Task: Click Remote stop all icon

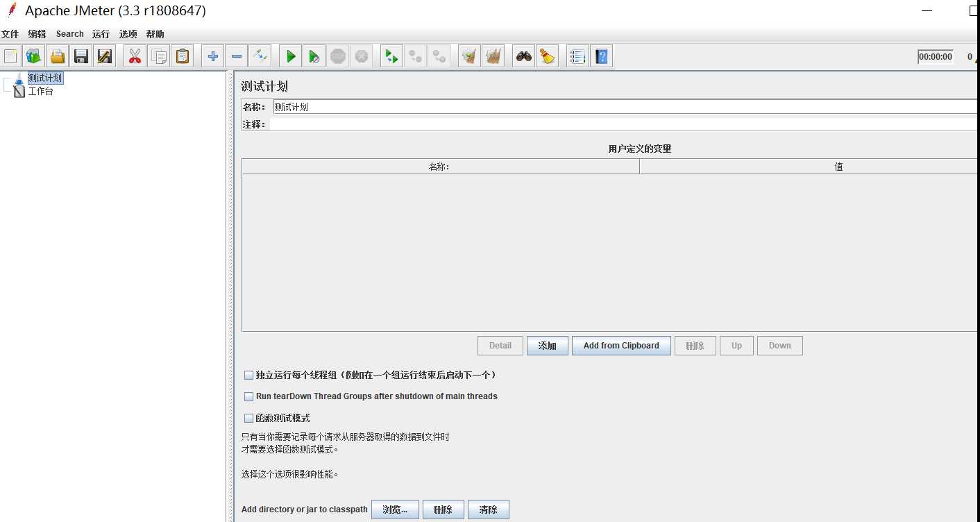Action: point(416,56)
